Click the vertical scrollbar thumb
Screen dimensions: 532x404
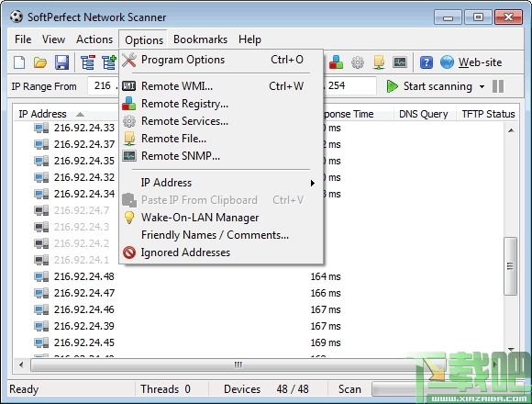click(510, 266)
